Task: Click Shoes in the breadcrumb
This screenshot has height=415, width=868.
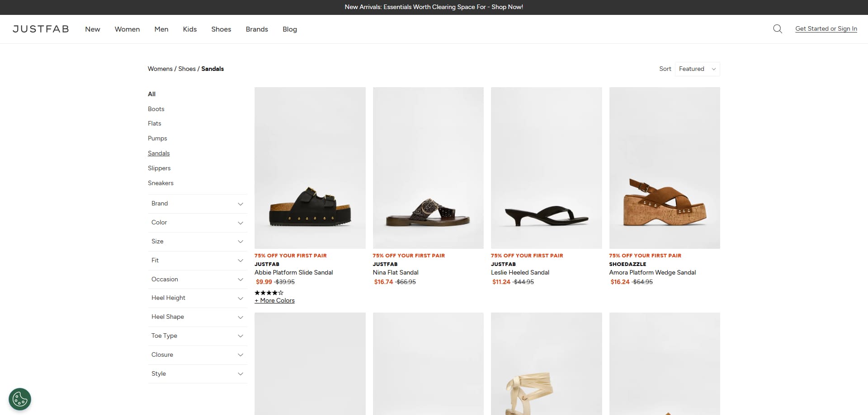Action: point(187,69)
